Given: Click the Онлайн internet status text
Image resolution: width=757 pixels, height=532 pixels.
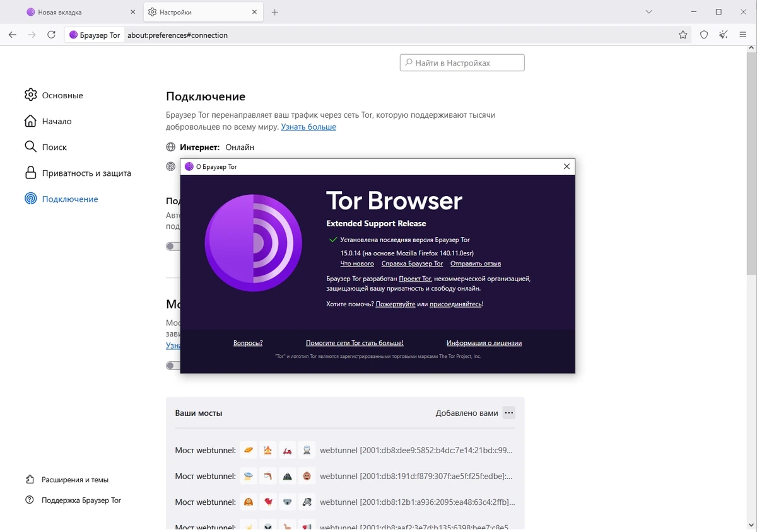Looking at the screenshot, I should coord(240,147).
